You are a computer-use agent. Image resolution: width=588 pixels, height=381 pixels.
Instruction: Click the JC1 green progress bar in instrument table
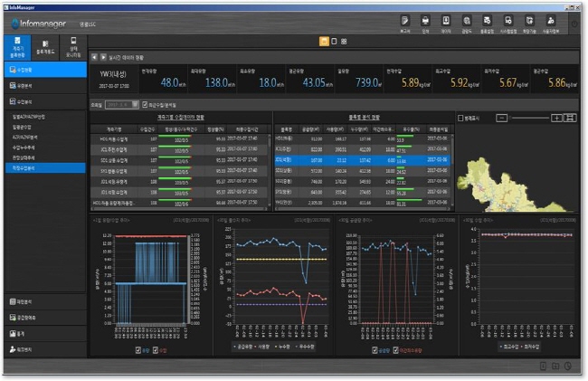(x=175, y=147)
